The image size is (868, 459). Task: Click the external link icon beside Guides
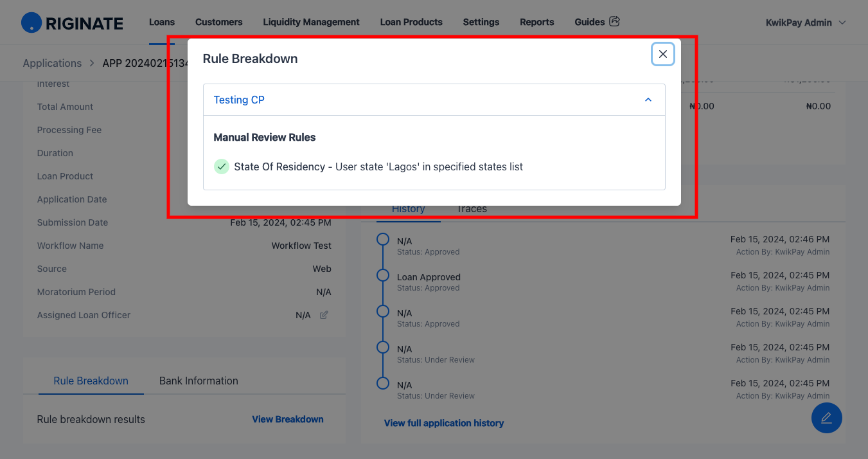click(x=614, y=21)
